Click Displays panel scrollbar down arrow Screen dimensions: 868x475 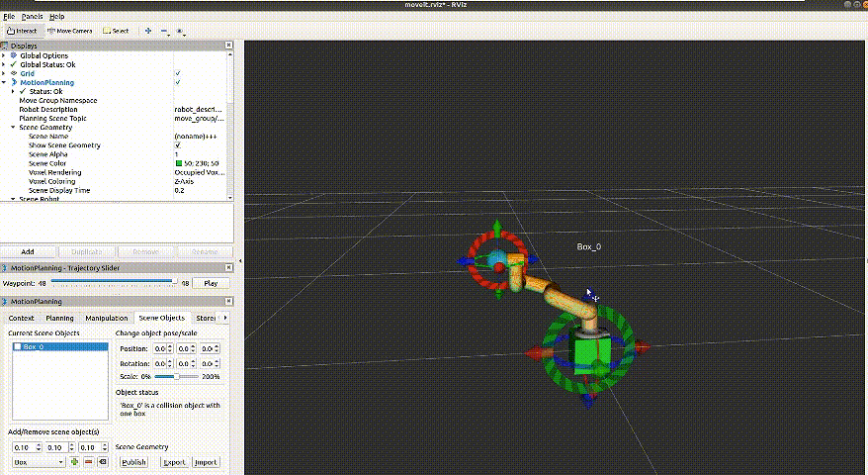(230, 198)
